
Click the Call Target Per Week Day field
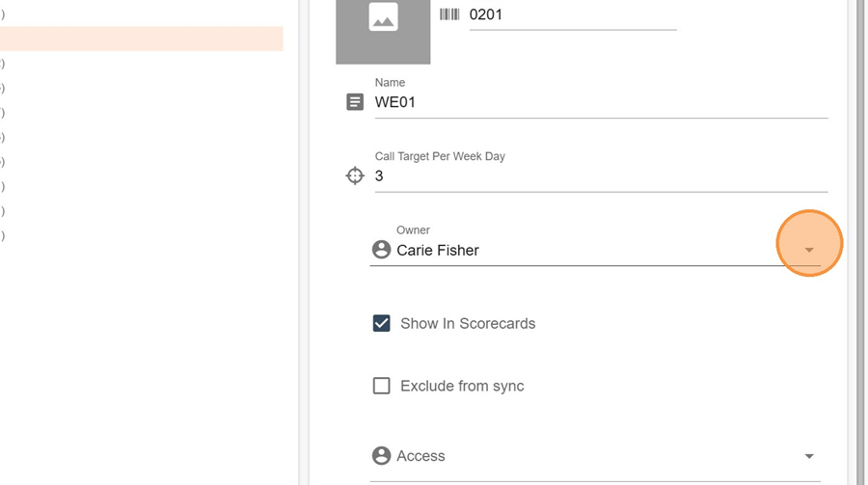click(600, 175)
